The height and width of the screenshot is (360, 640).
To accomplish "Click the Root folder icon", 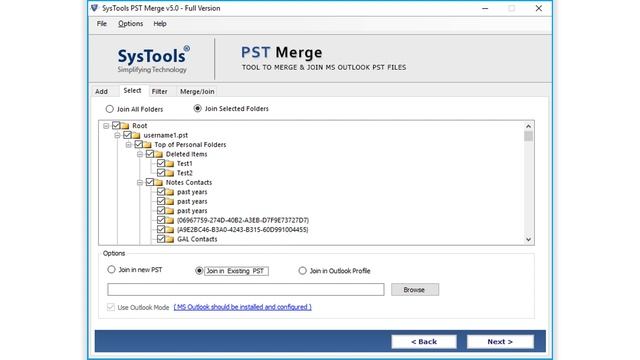I will pos(125,126).
